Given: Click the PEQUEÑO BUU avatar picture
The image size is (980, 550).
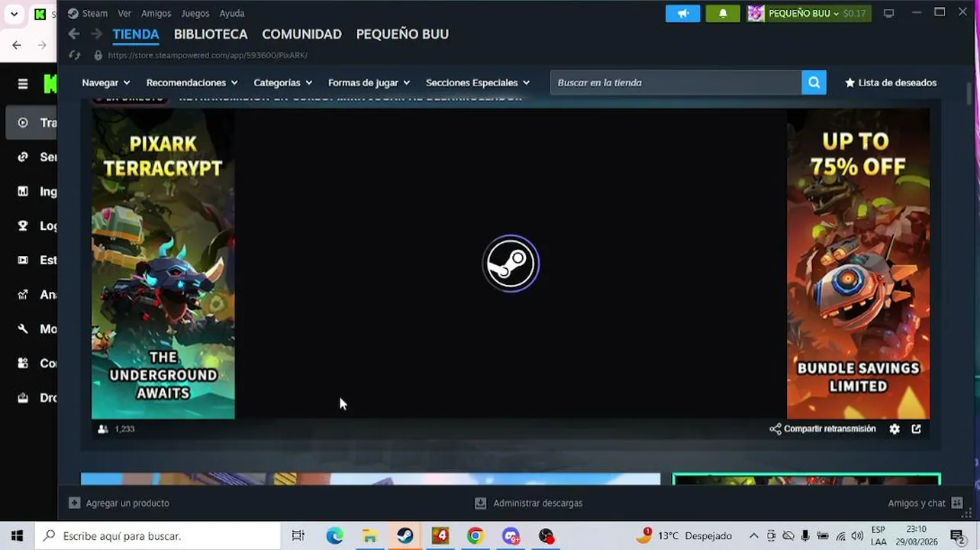Looking at the screenshot, I should point(756,13).
